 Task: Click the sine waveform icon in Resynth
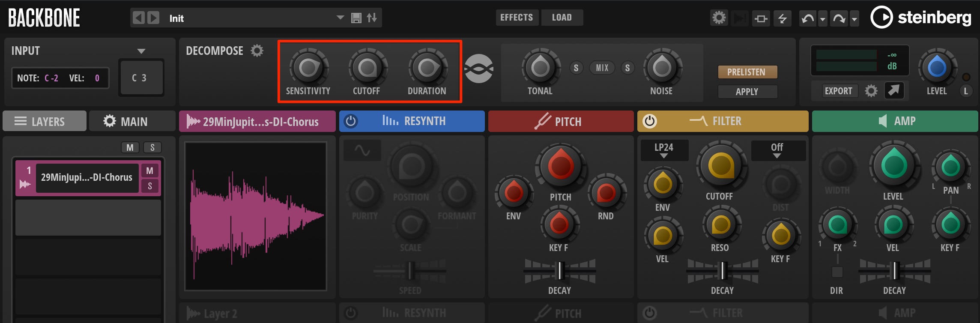(x=362, y=150)
